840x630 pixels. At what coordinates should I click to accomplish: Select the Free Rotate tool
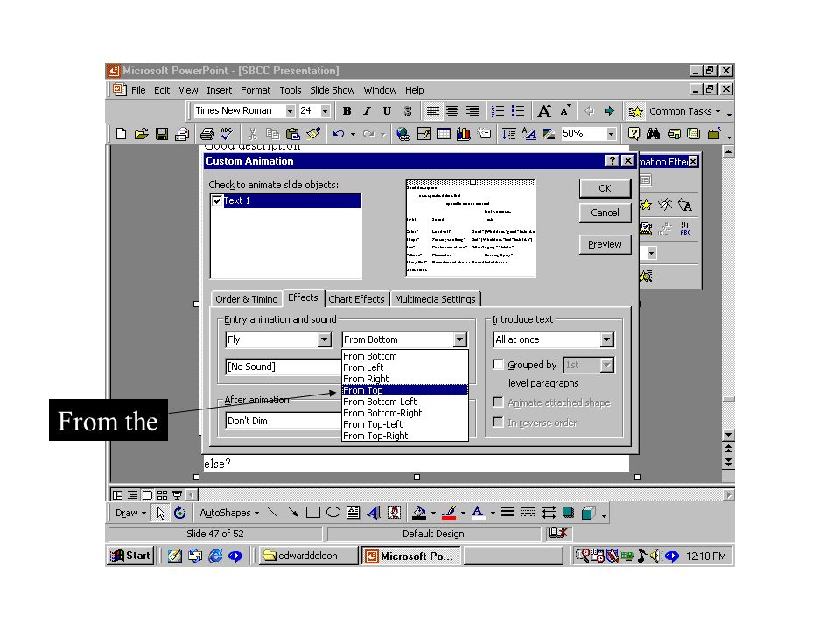(x=180, y=513)
